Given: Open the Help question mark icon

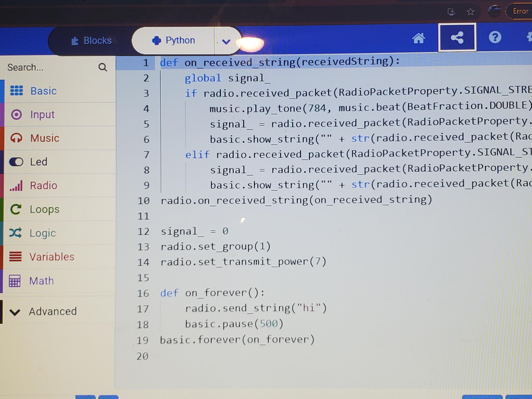Looking at the screenshot, I should coord(495,37).
